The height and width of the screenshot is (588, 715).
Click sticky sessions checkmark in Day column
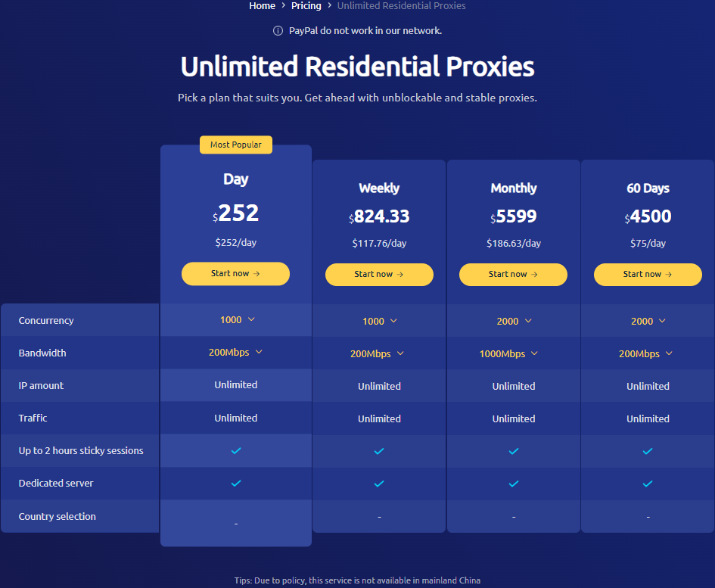tap(236, 451)
